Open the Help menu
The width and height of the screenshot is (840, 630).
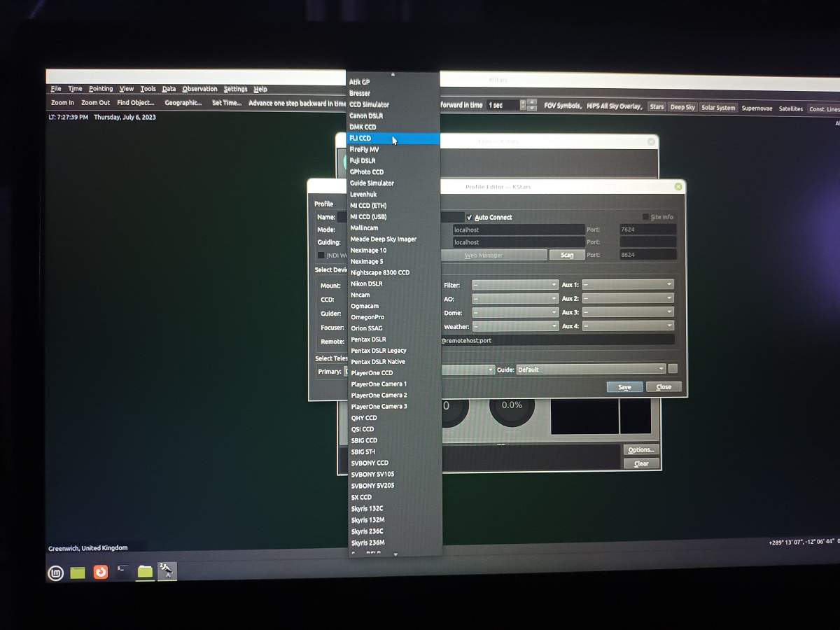[x=260, y=89]
